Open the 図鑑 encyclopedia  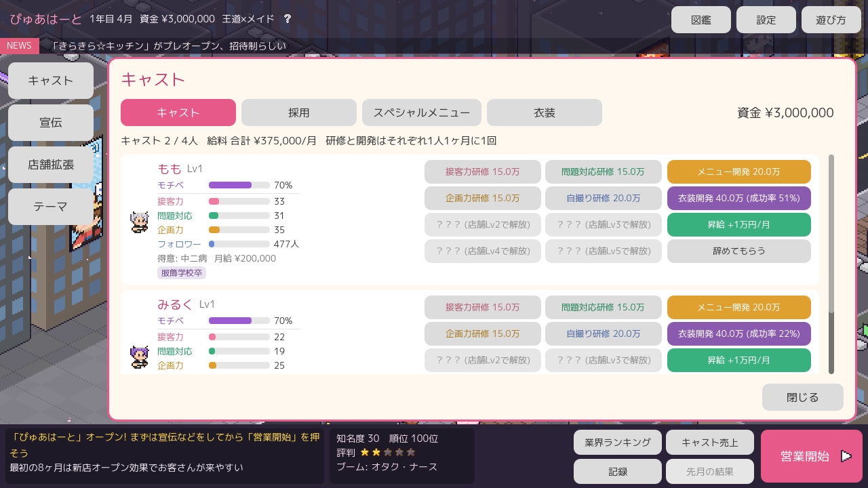pyautogui.click(x=701, y=20)
